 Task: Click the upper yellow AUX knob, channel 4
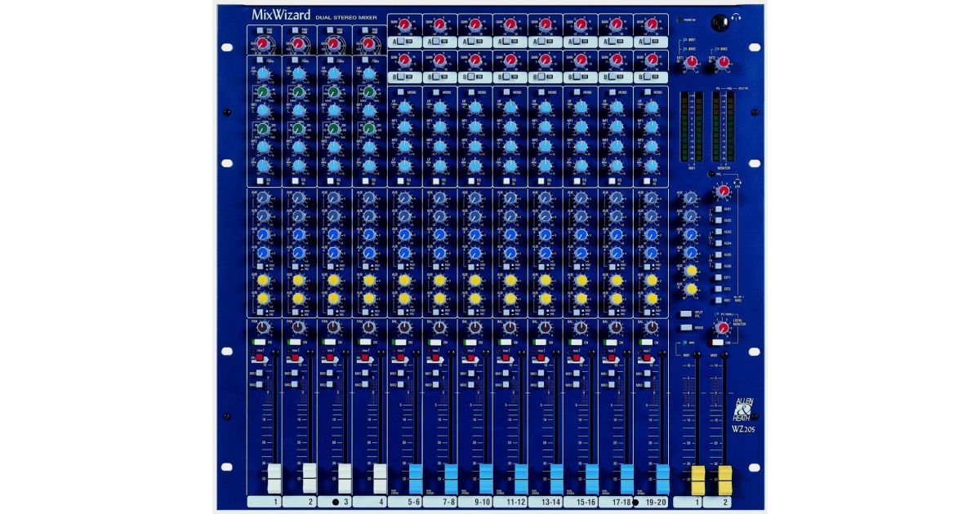tap(369, 281)
